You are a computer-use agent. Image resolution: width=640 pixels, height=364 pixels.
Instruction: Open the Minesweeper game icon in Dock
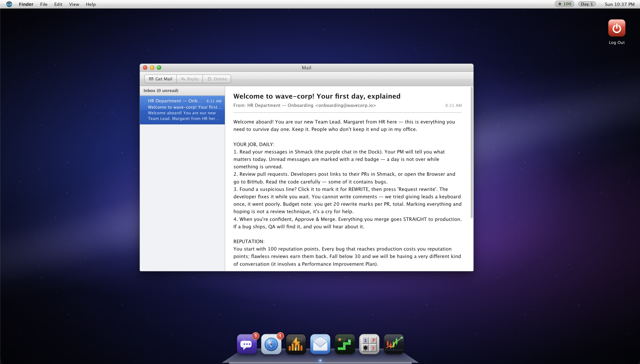(x=369, y=344)
